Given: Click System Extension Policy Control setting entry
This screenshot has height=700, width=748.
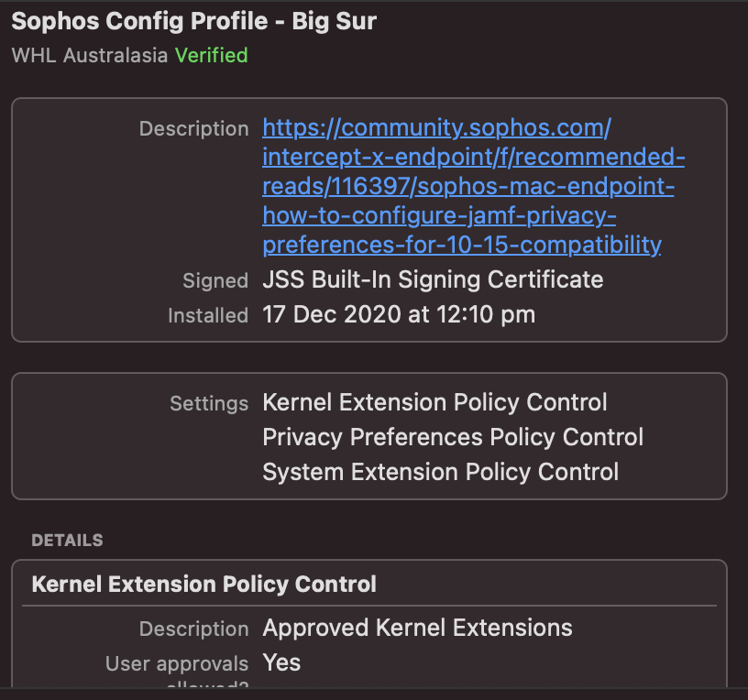Looking at the screenshot, I should tap(440, 472).
